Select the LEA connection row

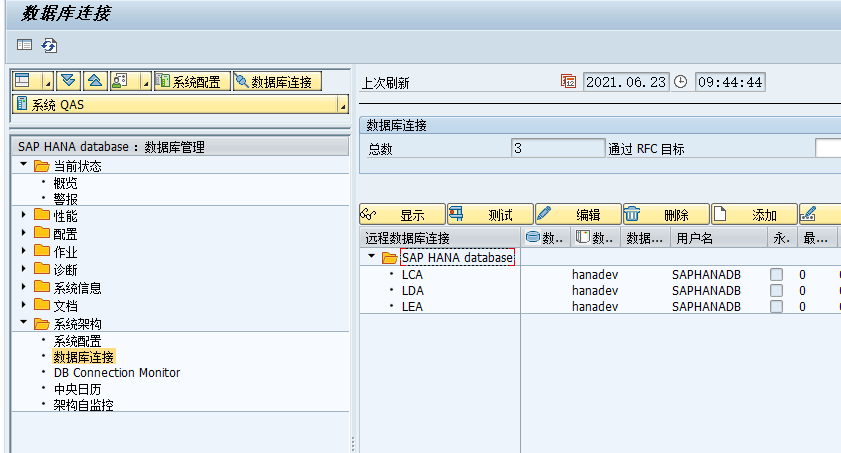[x=412, y=307]
